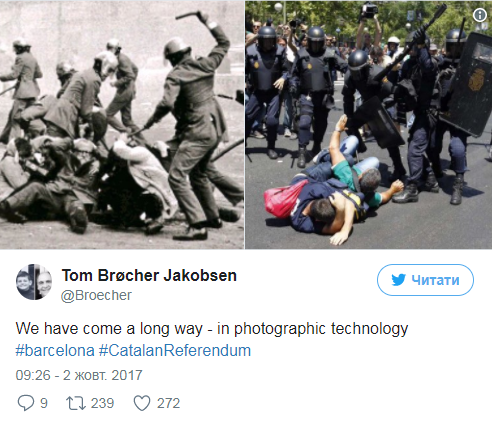Click the Читати label text
Image resolution: width=492 pixels, height=427 pixels.
[x=435, y=280]
